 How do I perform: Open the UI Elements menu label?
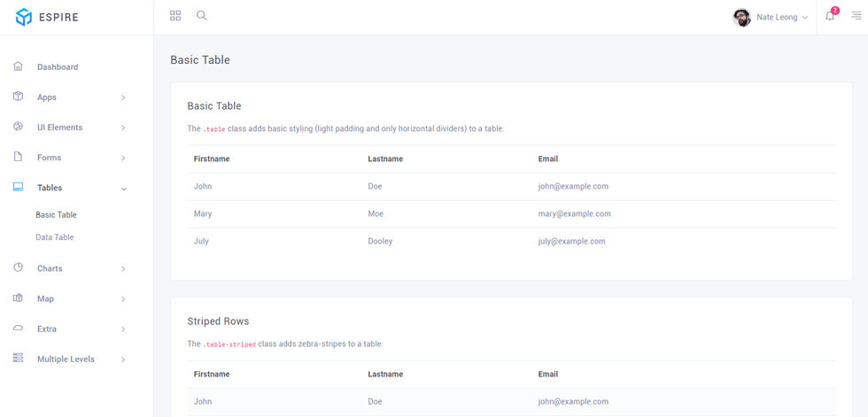coord(60,127)
